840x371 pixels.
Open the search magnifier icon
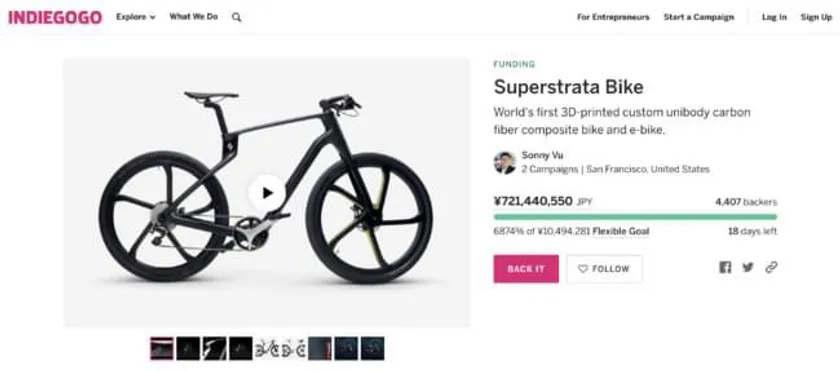(x=237, y=17)
